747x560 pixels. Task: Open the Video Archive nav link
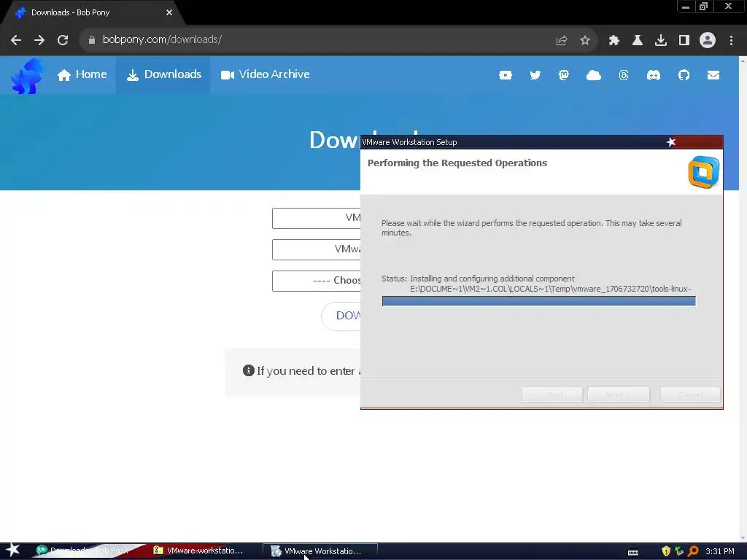265,75
